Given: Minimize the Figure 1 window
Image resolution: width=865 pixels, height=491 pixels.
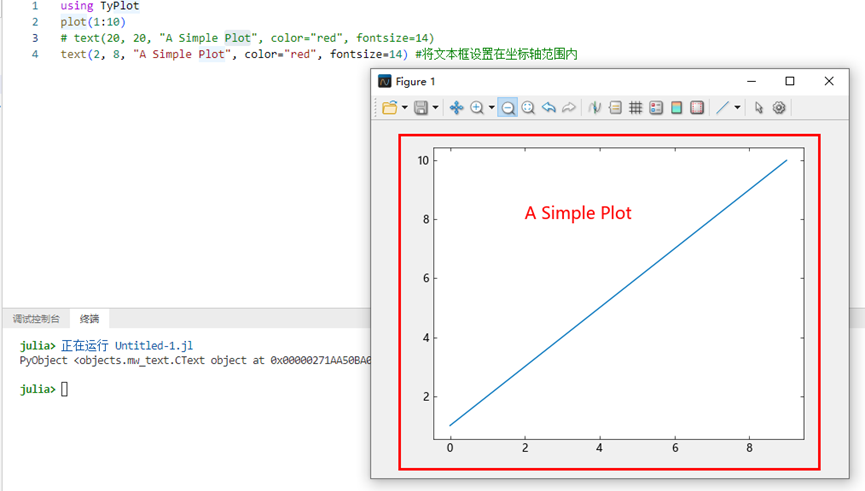Looking at the screenshot, I should [x=751, y=81].
